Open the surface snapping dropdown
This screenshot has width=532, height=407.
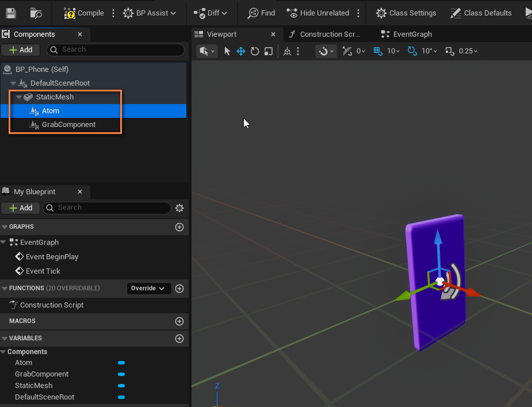[x=326, y=51]
